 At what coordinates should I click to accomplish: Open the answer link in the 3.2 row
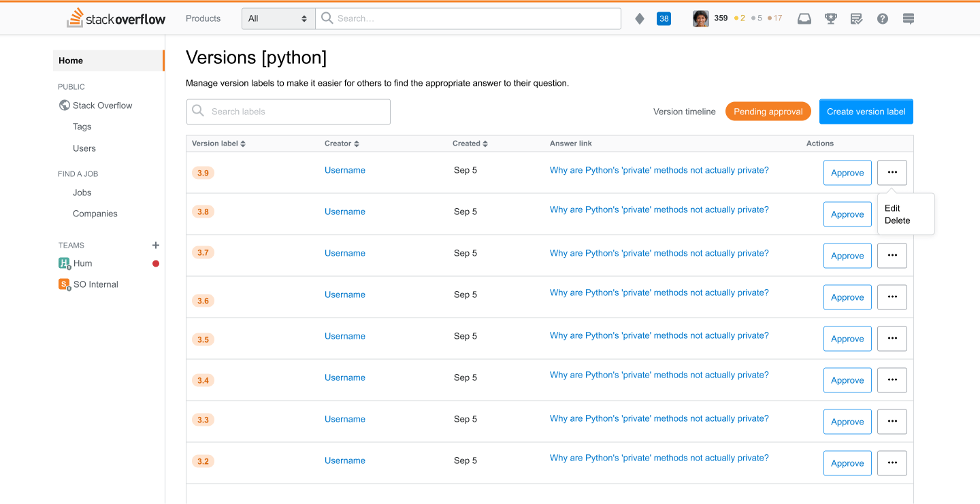click(x=659, y=458)
